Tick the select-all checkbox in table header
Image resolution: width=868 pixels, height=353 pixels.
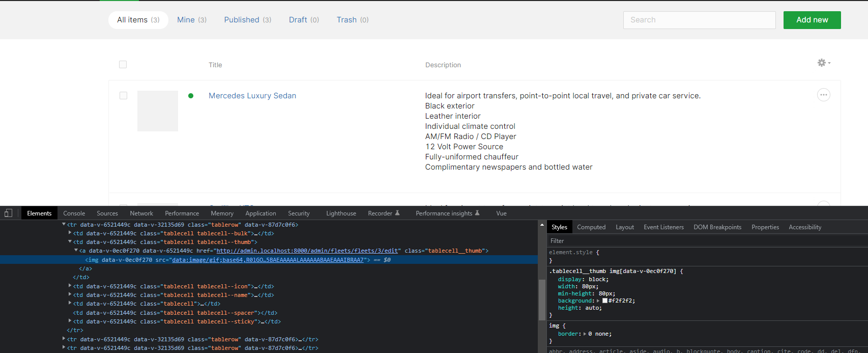click(x=123, y=65)
